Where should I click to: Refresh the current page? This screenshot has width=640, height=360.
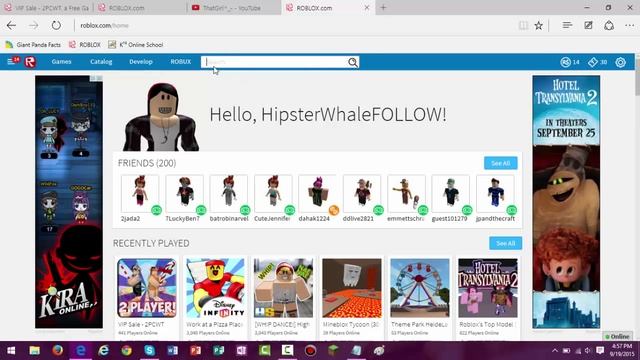click(x=56, y=25)
